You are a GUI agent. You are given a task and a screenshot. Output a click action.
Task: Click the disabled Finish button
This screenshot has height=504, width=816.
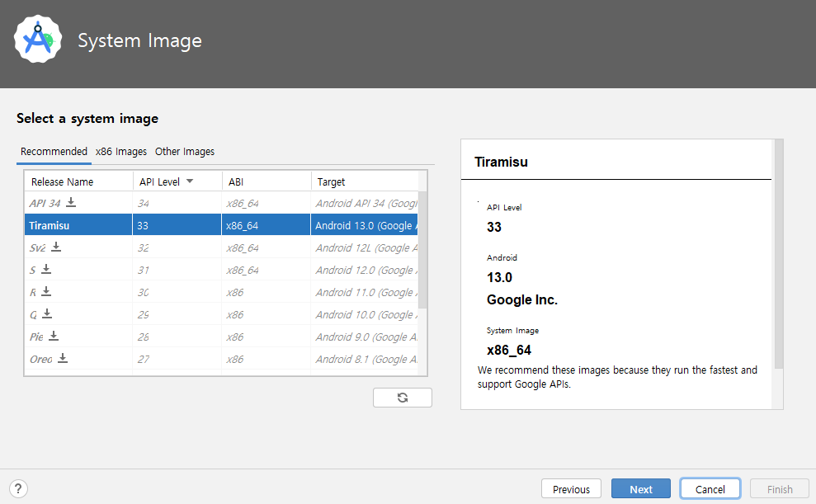click(780, 489)
